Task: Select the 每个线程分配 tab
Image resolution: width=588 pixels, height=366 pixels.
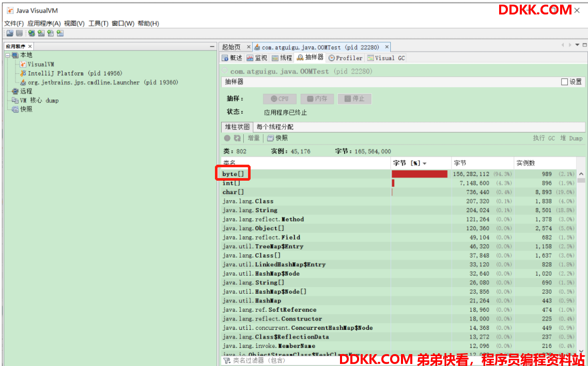Action: (x=275, y=127)
